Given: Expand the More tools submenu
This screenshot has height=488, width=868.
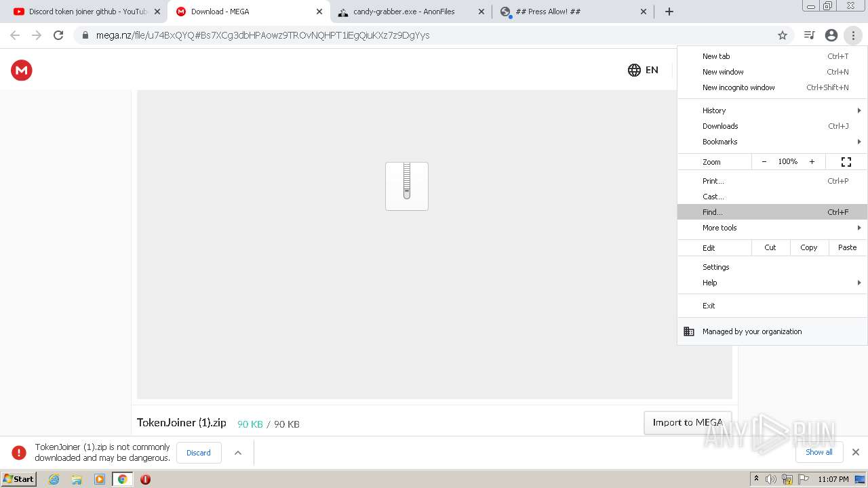Looking at the screenshot, I should point(772,228).
